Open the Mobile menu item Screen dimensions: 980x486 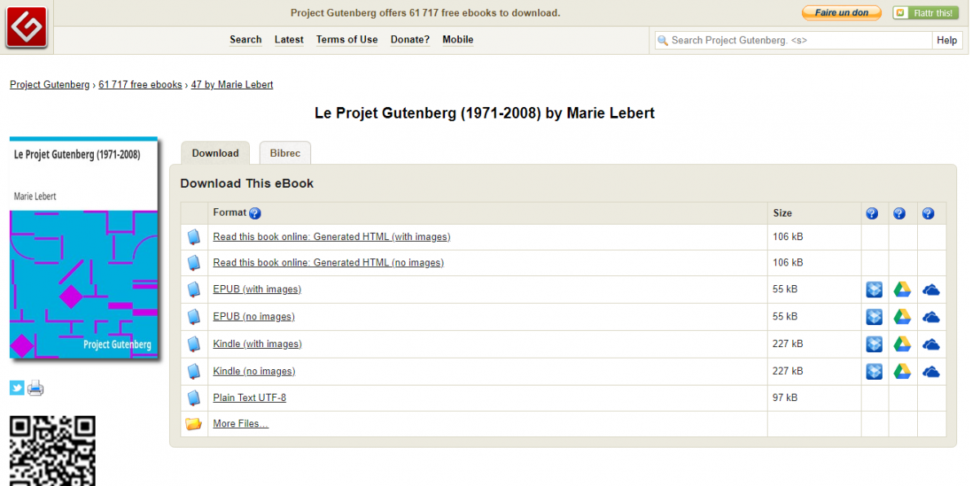pyautogui.click(x=457, y=39)
